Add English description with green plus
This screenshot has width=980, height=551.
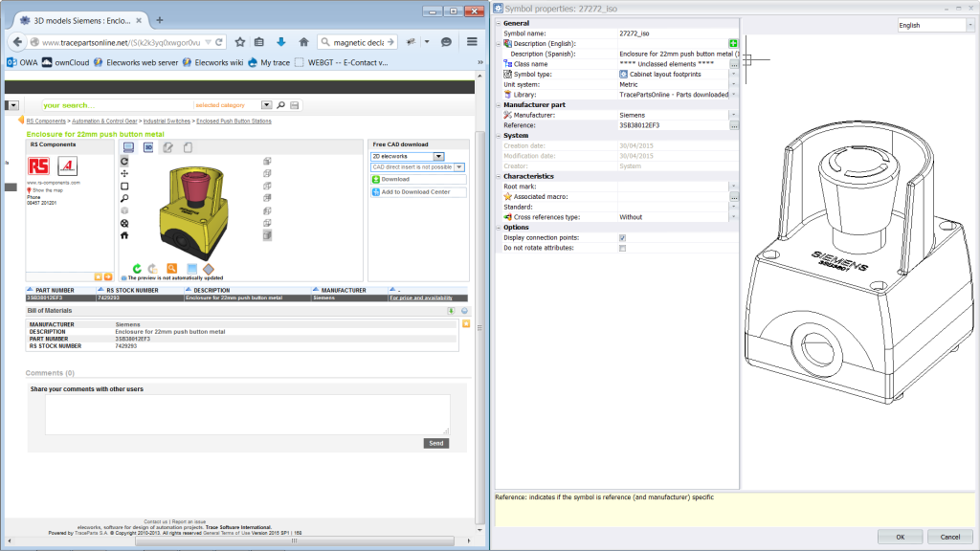click(733, 44)
